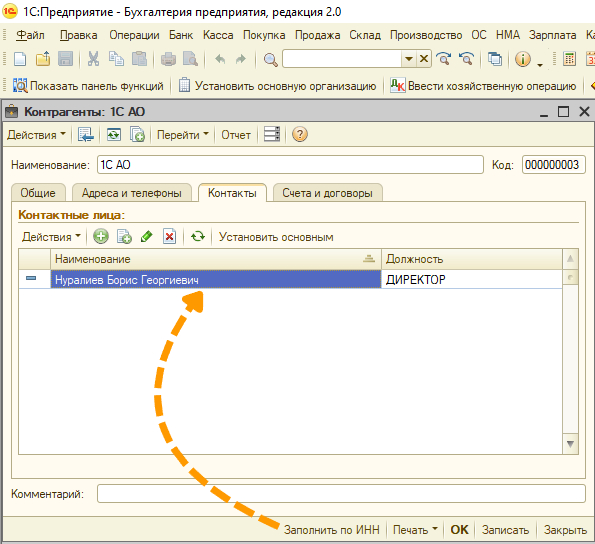Viewport: 595px width, 544px height.
Task: Open the Печать dropdown
Action: [x=415, y=530]
